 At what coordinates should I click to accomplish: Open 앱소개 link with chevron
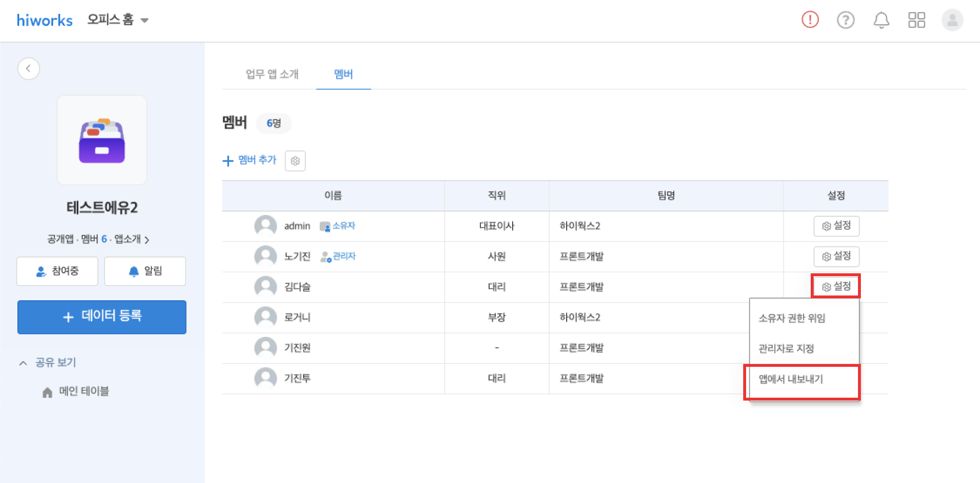click(132, 239)
